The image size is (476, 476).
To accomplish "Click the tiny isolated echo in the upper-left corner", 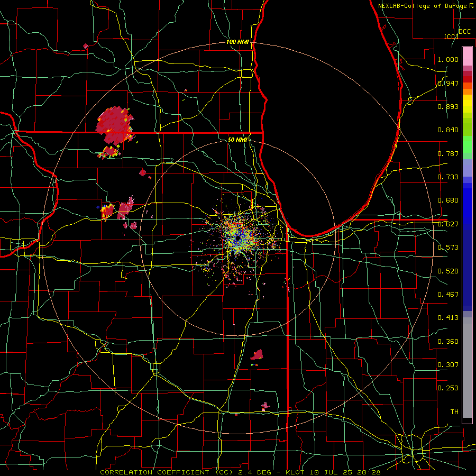I will tap(86, 46).
